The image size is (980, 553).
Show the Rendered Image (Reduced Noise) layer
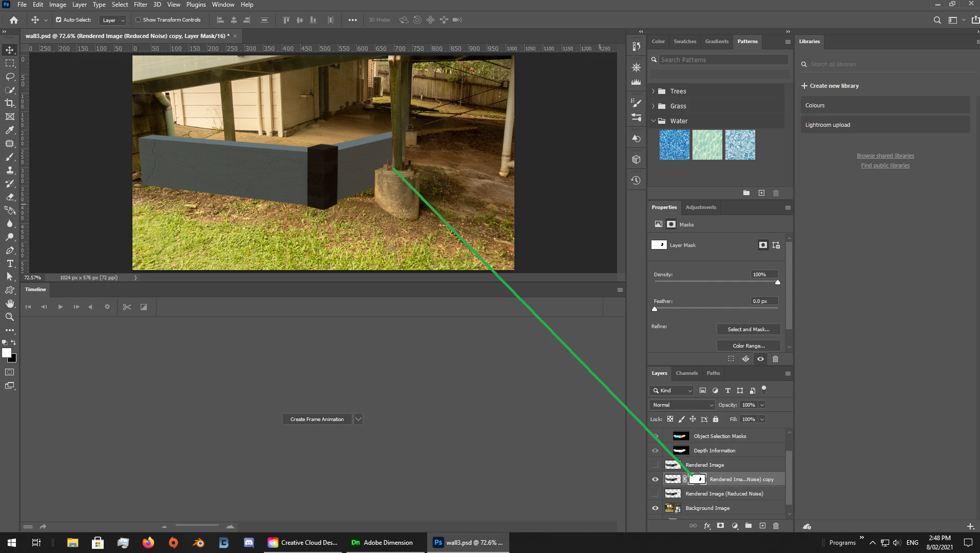655,494
